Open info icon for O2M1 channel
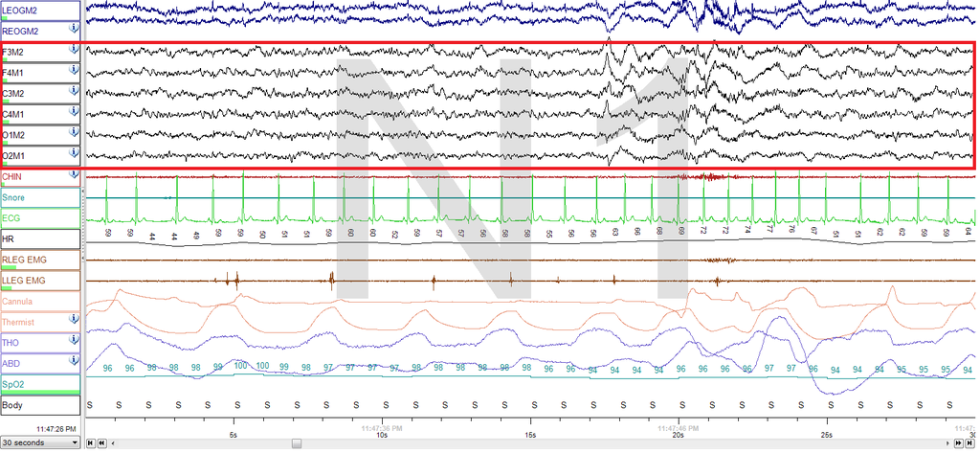Image resolution: width=980 pixels, height=453 pixels. [74, 151]
